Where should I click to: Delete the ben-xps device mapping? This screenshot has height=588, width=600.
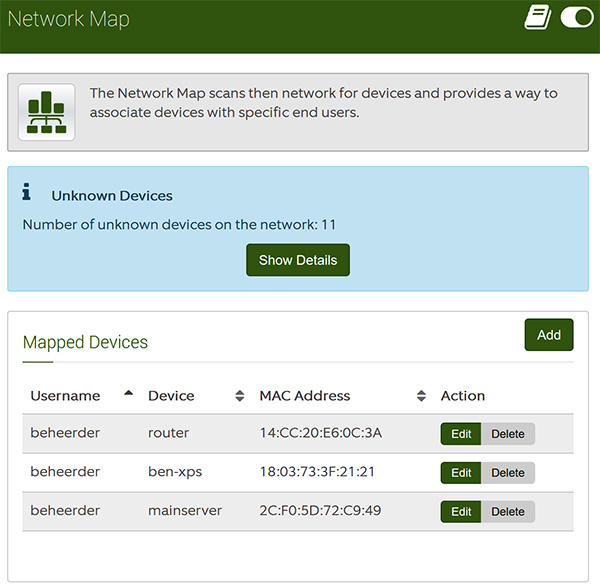pos(508,473)
